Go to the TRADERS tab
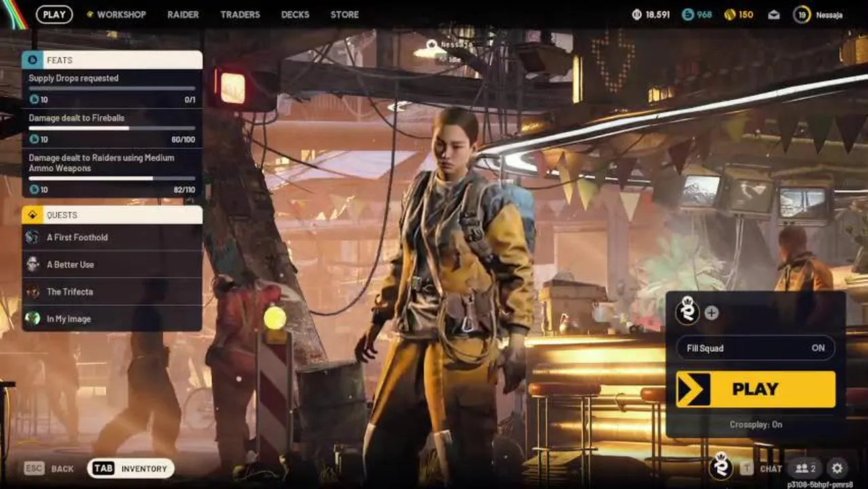 coord(240,14)
